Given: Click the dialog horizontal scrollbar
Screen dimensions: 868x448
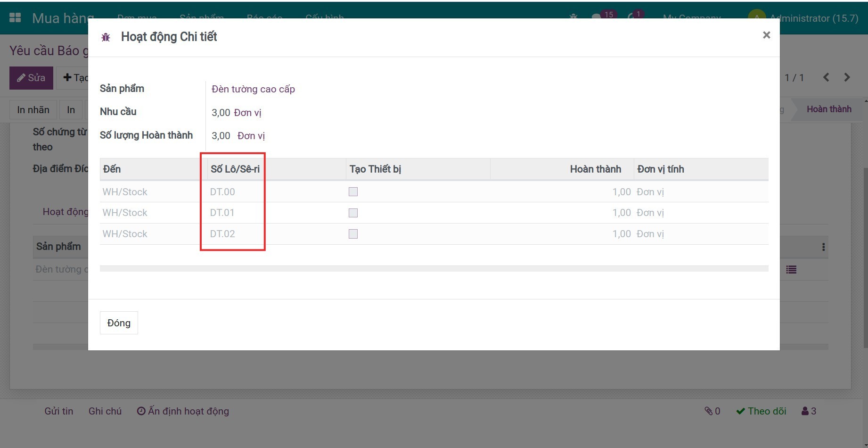Looking at the screenshot, I should tap(434, 269).
